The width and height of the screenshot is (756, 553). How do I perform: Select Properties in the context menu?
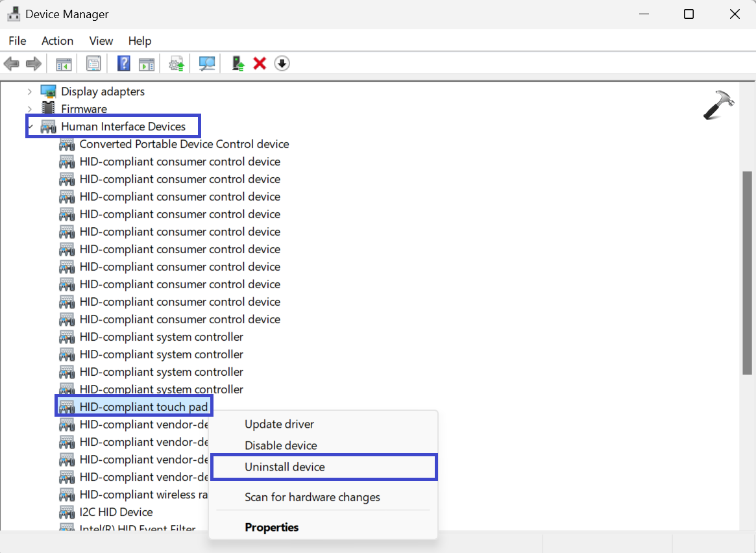pos(271,528)
